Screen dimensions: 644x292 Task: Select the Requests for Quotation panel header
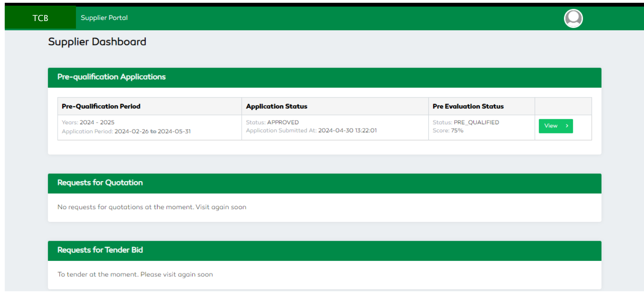pos(325,183)
